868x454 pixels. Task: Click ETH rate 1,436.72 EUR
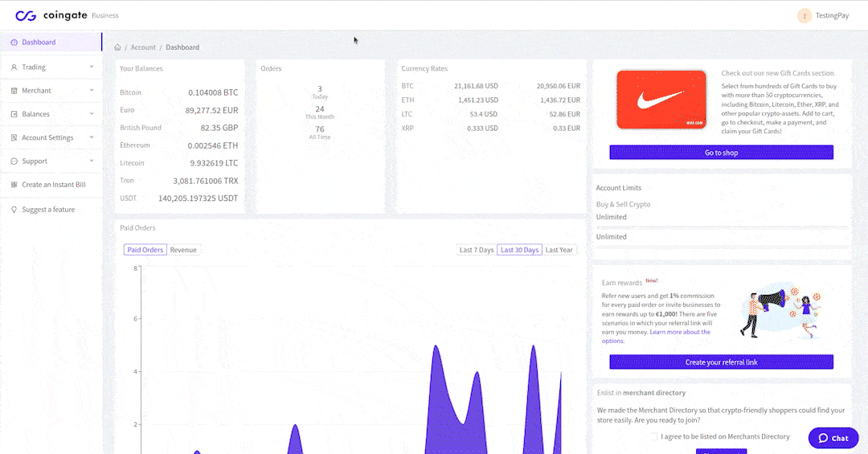[x=560, y=100]
